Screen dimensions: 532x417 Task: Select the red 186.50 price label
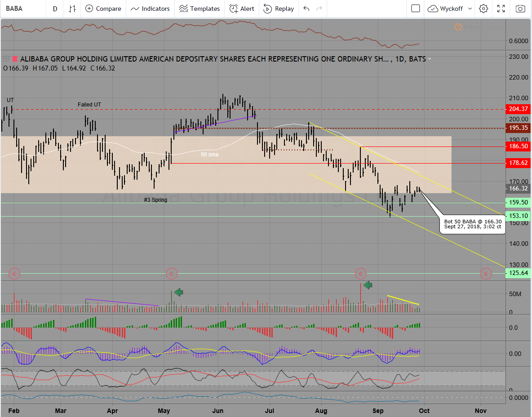coord(518,146)
